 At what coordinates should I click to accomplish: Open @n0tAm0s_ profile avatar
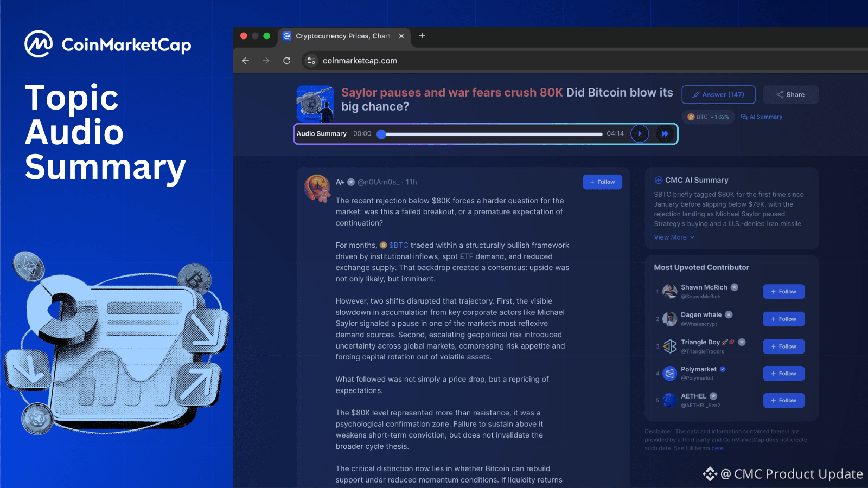point(317,188)
